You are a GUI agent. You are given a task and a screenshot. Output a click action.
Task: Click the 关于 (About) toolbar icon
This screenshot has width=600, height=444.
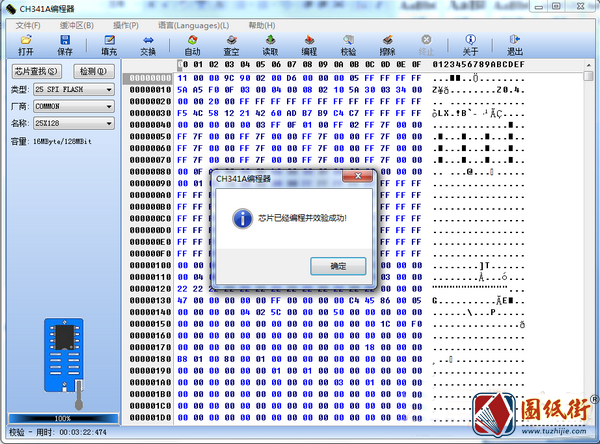pyautogui.click(x=470, y=44)
